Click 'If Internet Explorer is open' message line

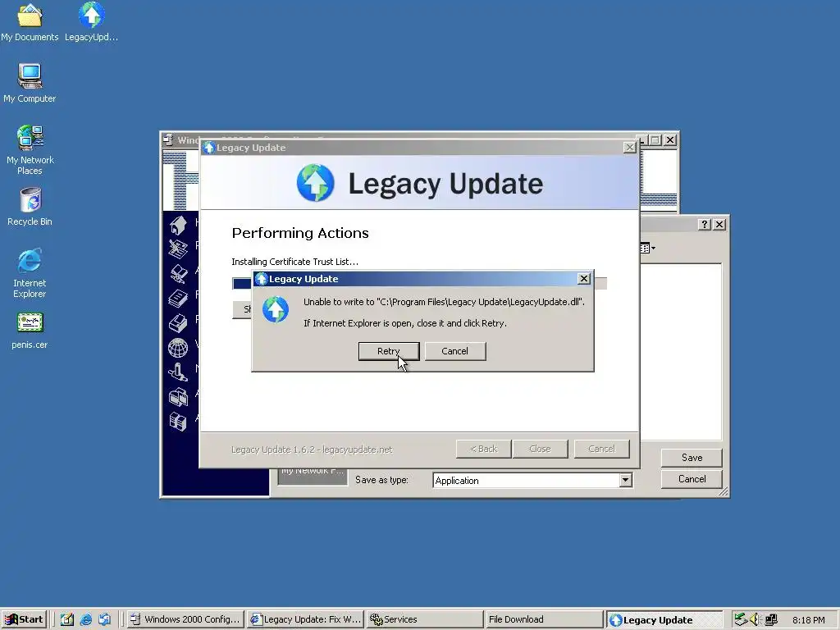[x=405, y=323]
